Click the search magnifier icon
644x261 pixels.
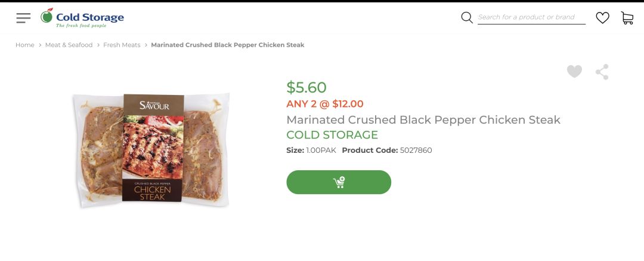467,17
